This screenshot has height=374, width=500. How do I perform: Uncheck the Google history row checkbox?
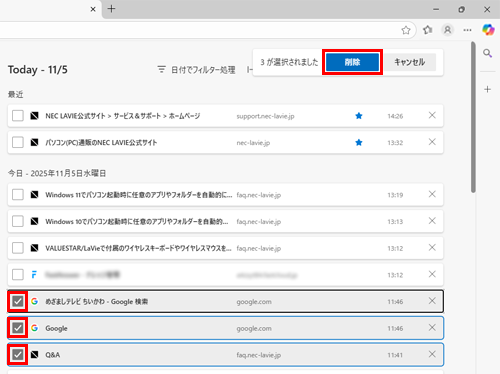pos(18,328)
